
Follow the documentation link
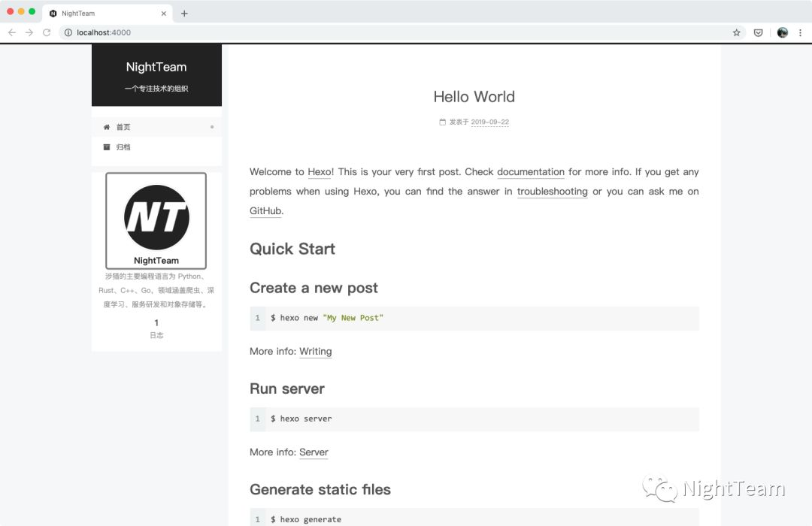coord(531,172)
